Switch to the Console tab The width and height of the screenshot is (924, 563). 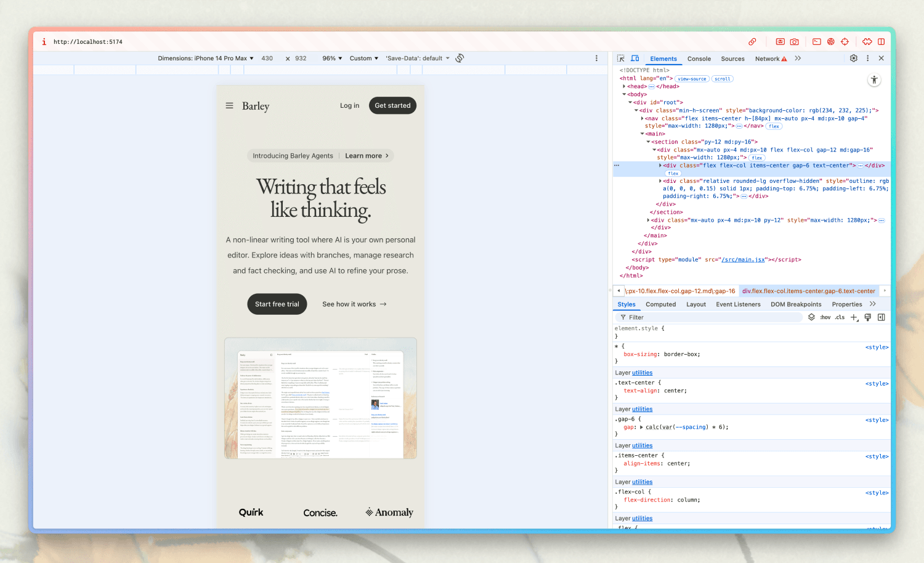click(699, 59)
